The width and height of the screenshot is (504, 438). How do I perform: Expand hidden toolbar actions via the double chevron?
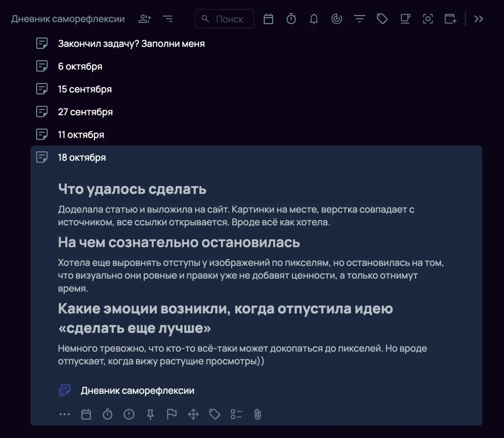(x=479, y=19)
